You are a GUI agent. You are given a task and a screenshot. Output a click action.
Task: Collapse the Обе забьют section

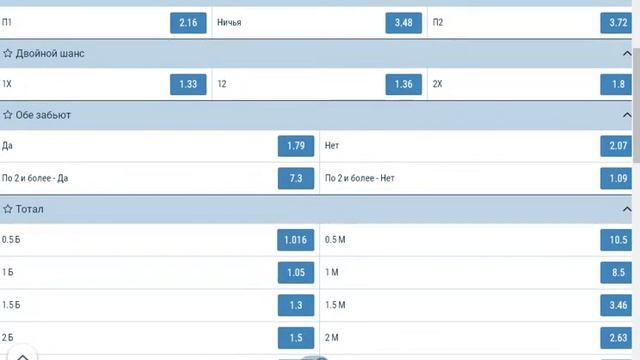pyautogui.click(x=627, y=115)
